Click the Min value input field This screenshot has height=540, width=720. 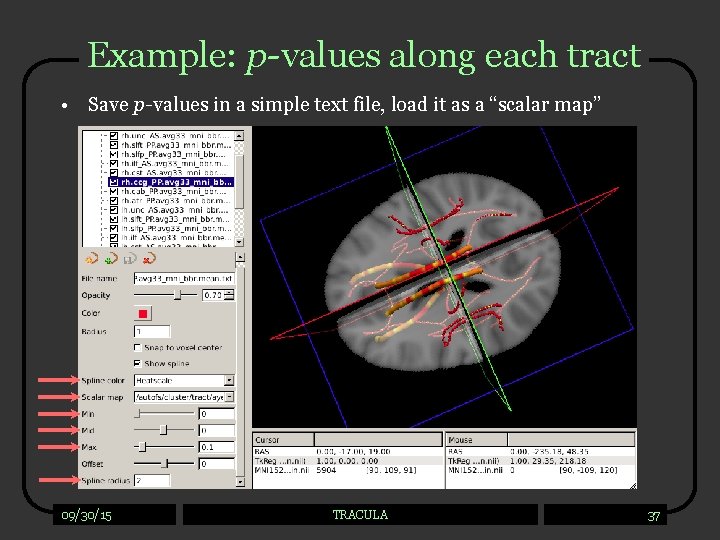tap(216, 414)
